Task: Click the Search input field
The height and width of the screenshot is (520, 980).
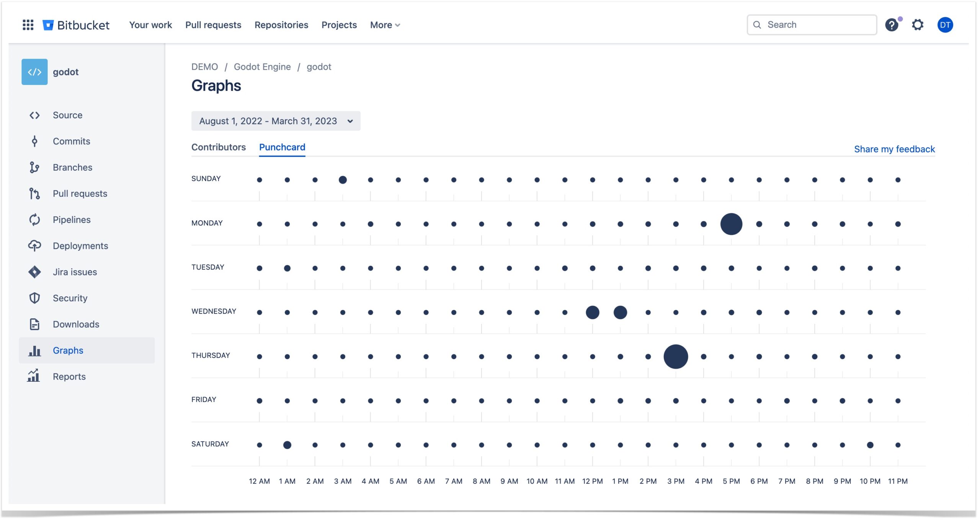Action: pyautogui.click(x=812, y=25)
